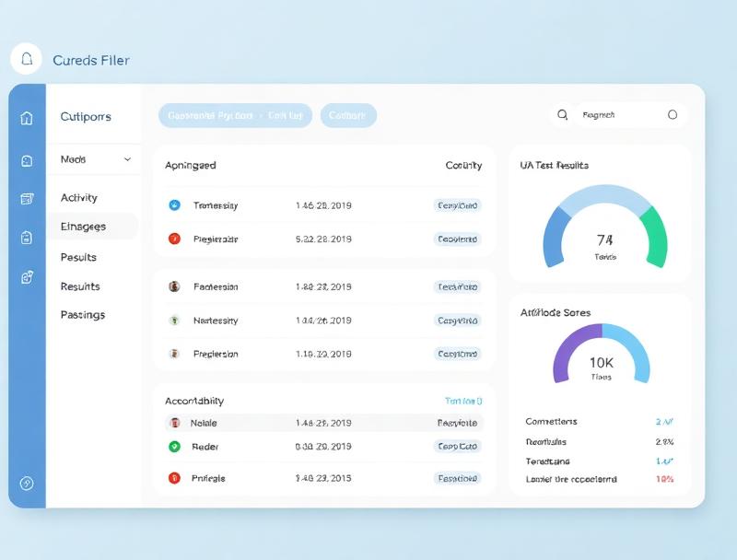
Task: Click the date in the Reder row
Action: (x=323, y=447)
